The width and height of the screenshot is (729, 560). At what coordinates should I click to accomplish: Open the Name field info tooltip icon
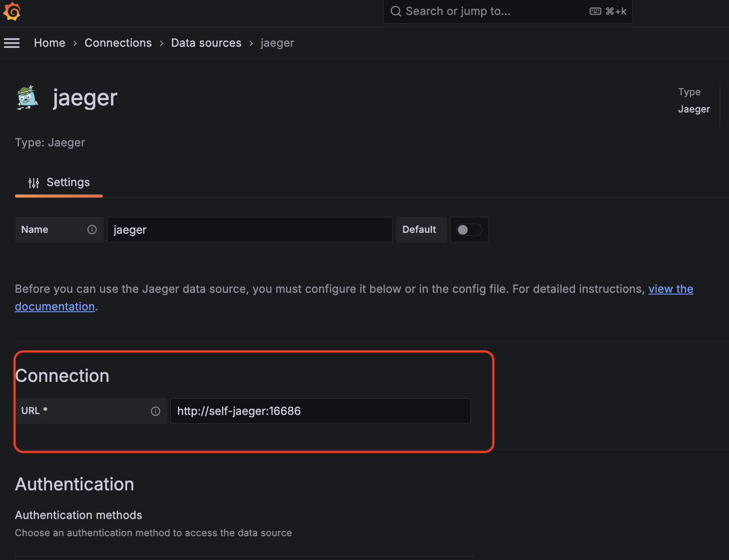tap(92, 229)
